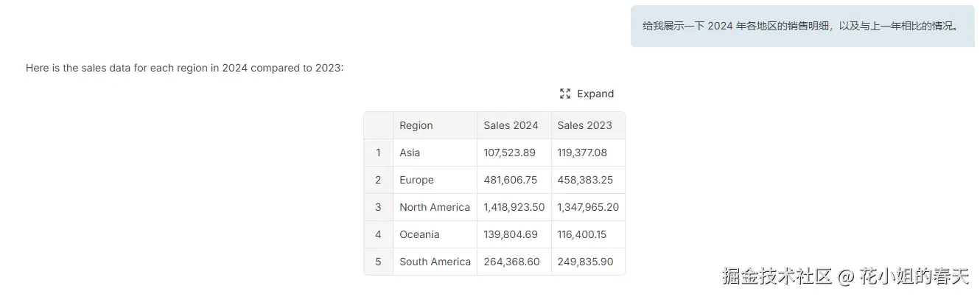Click the 1,418,923.50 sales value cell
The width and height of the screenshot is (980, 297).
coord(514,207)
